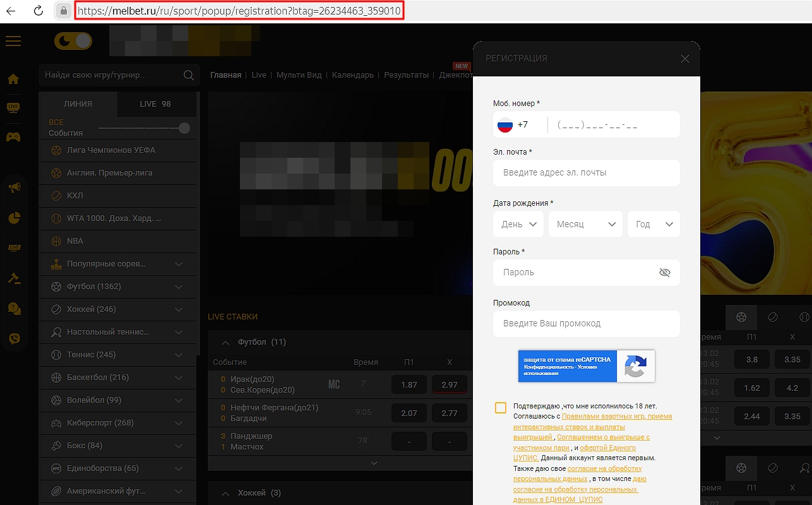This screenshot has height=505, width=812.
Task: Click the paddle icon beside Настольный теннис
Action: click(x=57, y=332)
